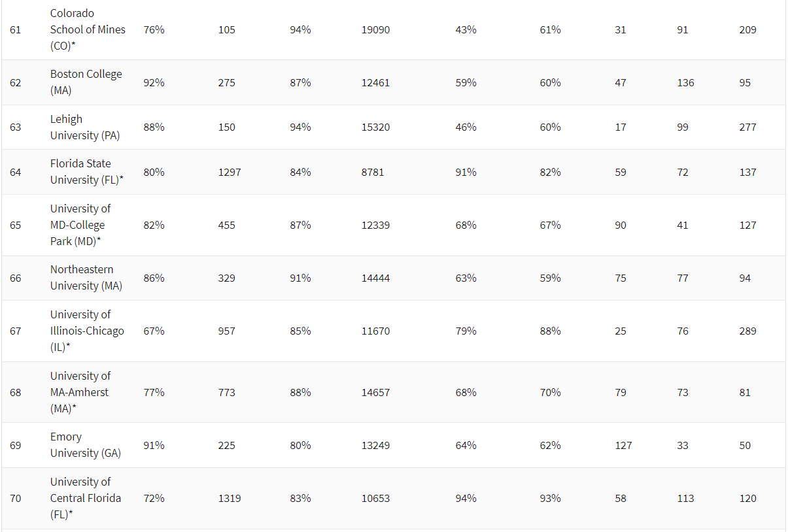Click Boston College's 92% cell
The width and height of the screenshot is (788, 532).
[154, 83]
